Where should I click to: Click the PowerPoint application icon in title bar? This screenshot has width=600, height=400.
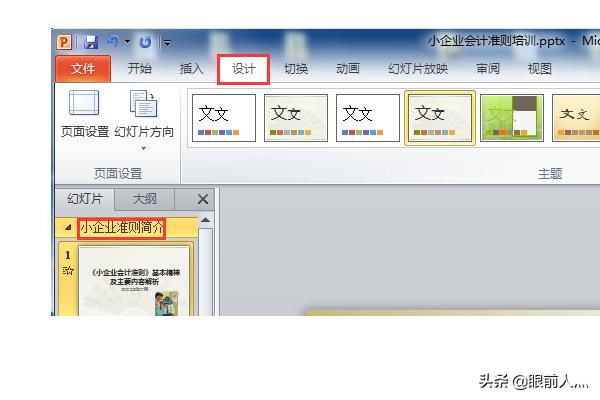point(64,42)
